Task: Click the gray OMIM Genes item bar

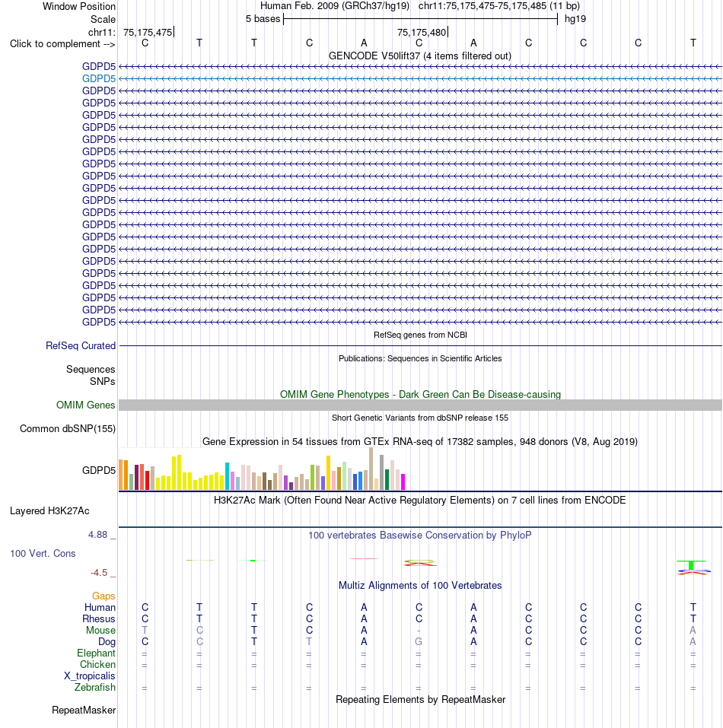Action: click(x=420, y=405)
